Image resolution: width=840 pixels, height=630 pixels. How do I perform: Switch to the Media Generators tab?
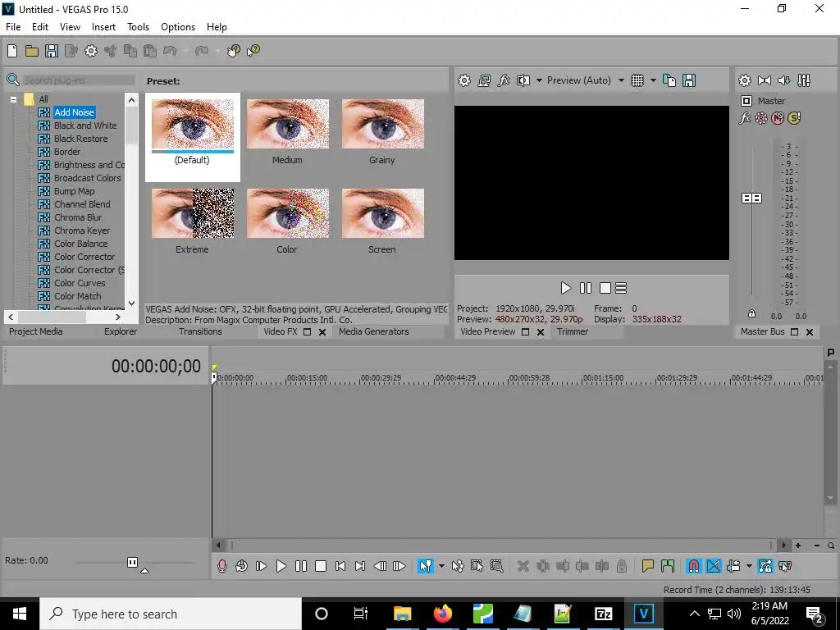pos(374,331)
